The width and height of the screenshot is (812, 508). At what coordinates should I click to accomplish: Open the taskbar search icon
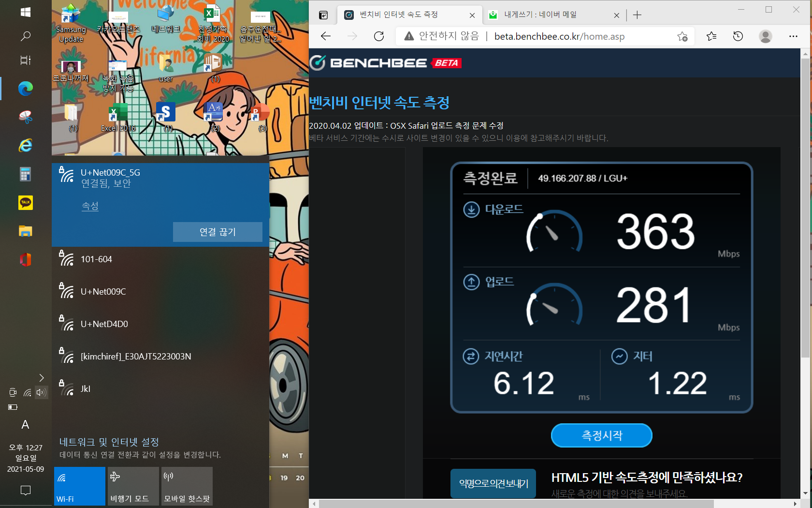coord(26,36)
